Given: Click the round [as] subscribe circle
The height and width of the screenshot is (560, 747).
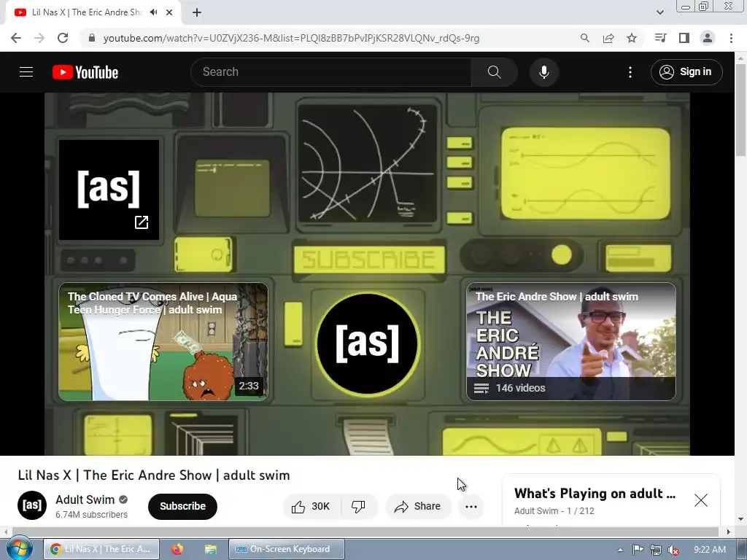Looking at the screenshot, I should click(368, 343).
